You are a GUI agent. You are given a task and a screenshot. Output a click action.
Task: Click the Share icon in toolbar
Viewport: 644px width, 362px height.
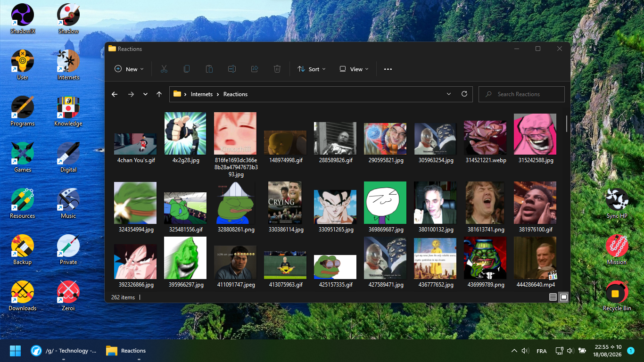255,69
